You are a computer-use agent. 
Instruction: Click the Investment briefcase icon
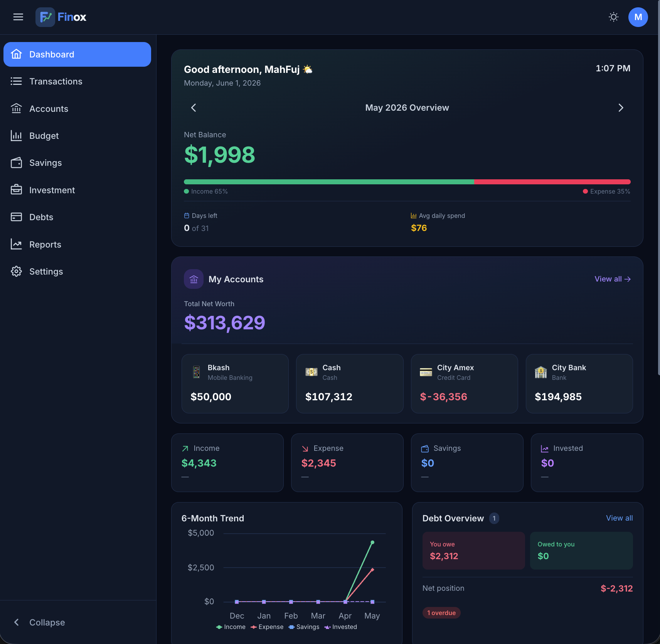(x=16, y=190)
